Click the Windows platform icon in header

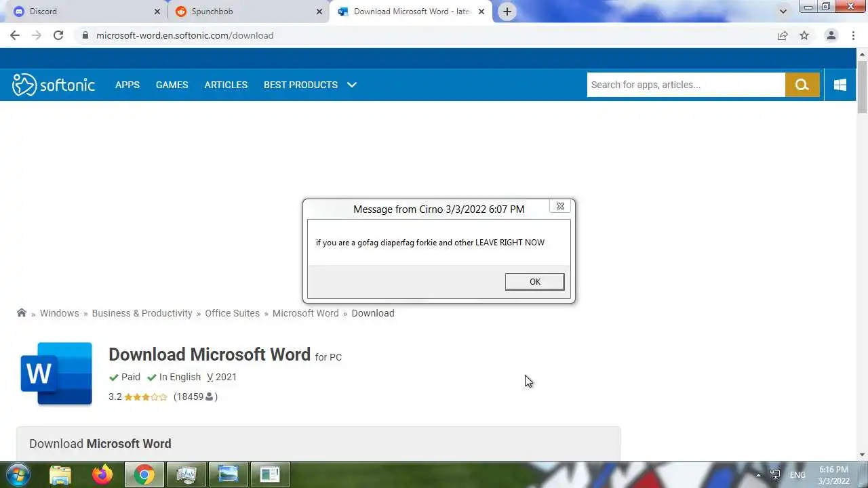(840, 85)
